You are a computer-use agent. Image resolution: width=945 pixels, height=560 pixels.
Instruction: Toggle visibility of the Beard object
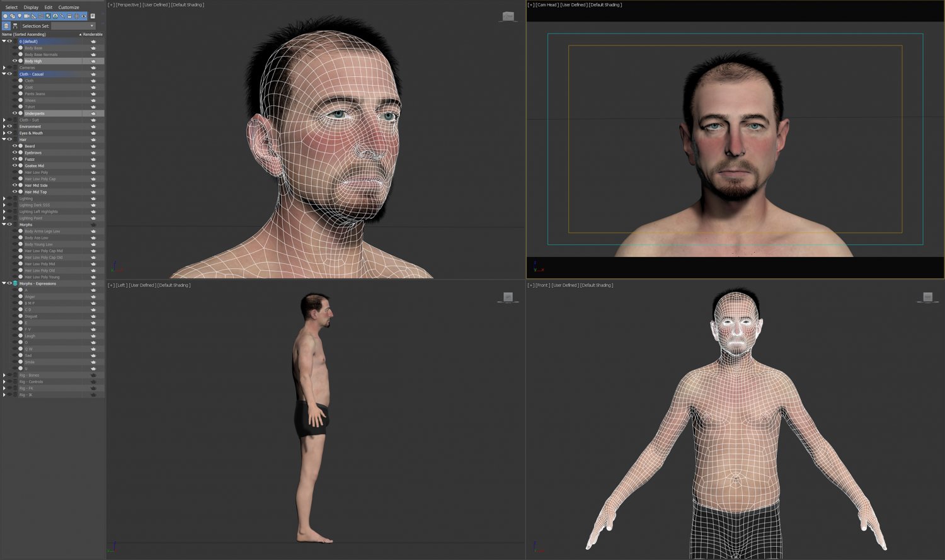[x=15, y=146]
